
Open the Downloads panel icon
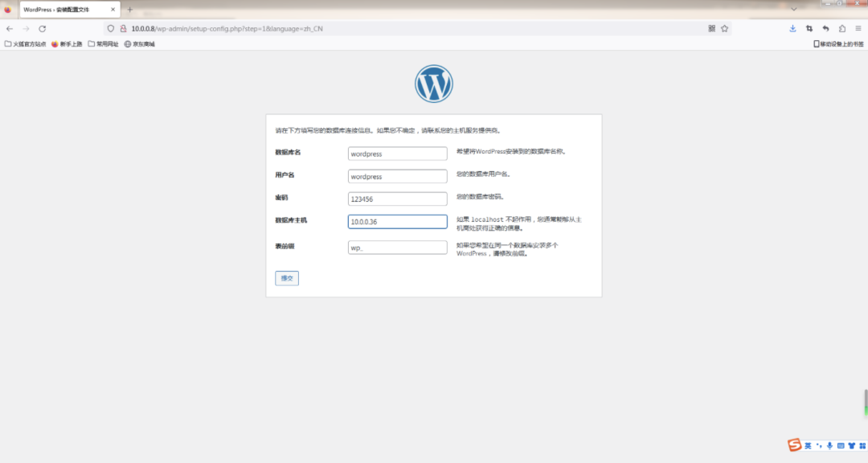point(792,28)
